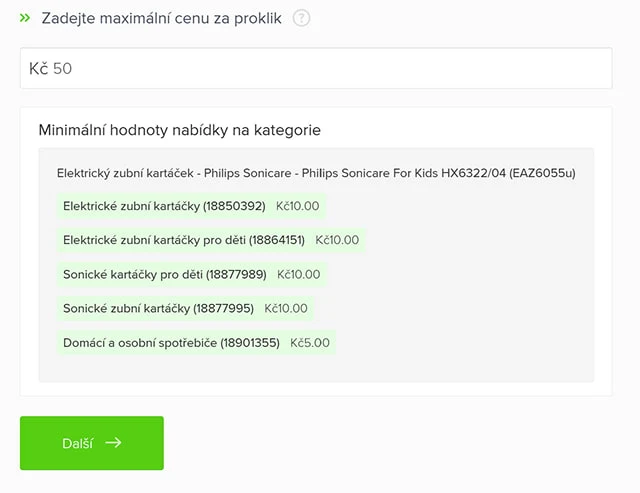Select Elektrické zubní kartáčky pro děti tag

click(183, 240)
